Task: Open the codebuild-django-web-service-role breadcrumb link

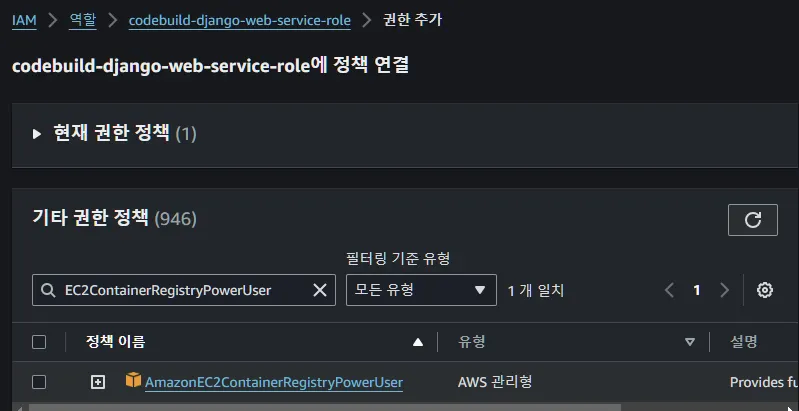Action: coord(239,20)
